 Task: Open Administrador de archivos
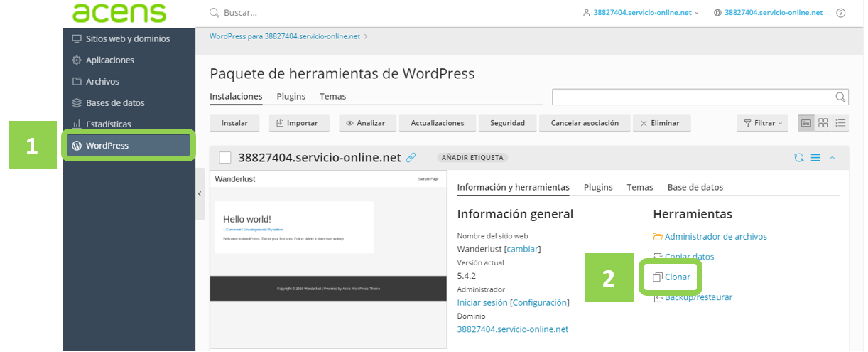pos(710,237)
